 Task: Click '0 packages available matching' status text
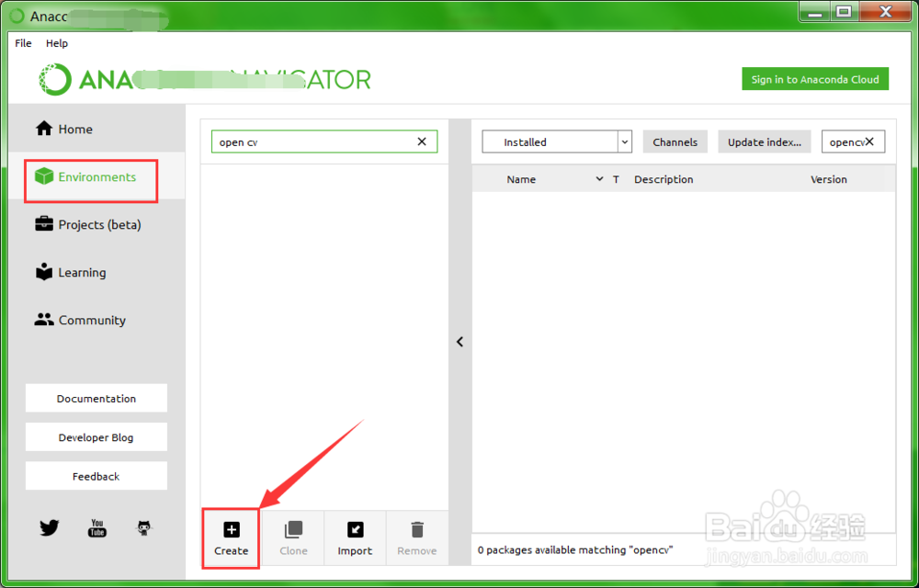coord(575,550)
